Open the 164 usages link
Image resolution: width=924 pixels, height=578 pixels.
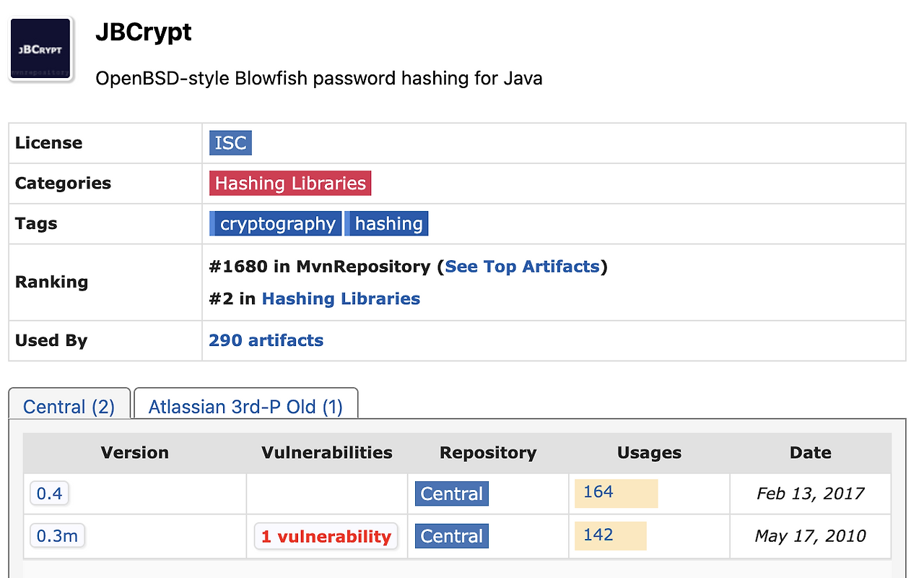598,492
